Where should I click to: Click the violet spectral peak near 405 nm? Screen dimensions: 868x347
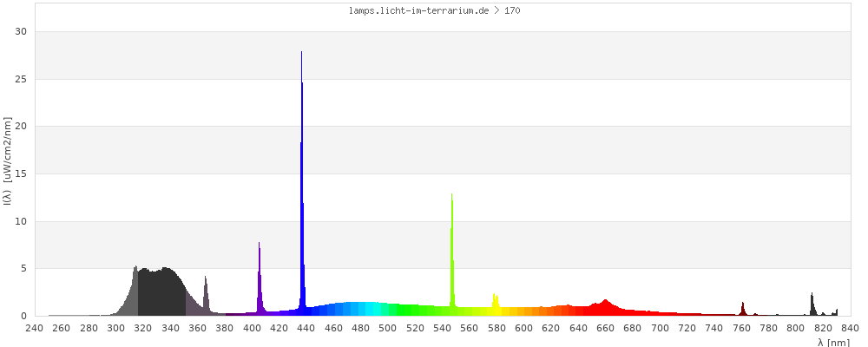[x=259, y=279]
